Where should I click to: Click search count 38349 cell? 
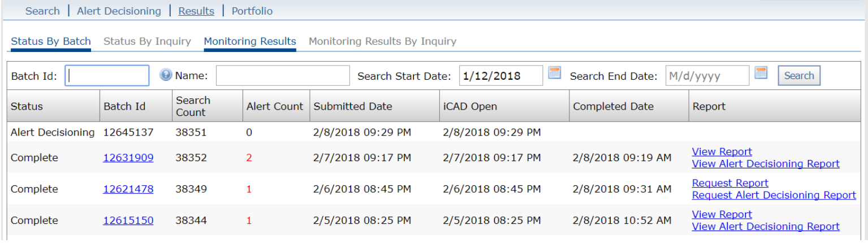[191, 189]
